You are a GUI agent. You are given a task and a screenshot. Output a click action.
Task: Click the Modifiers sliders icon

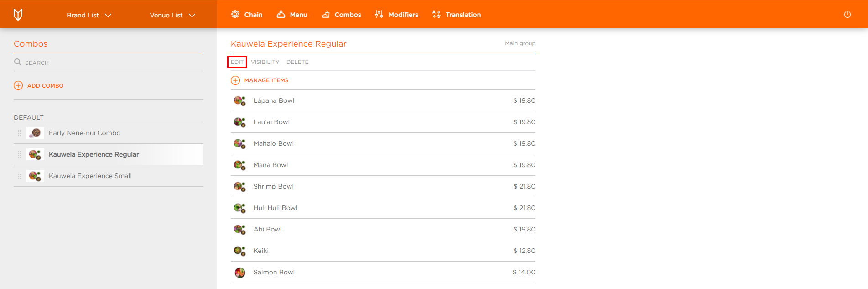pos(379,14)
